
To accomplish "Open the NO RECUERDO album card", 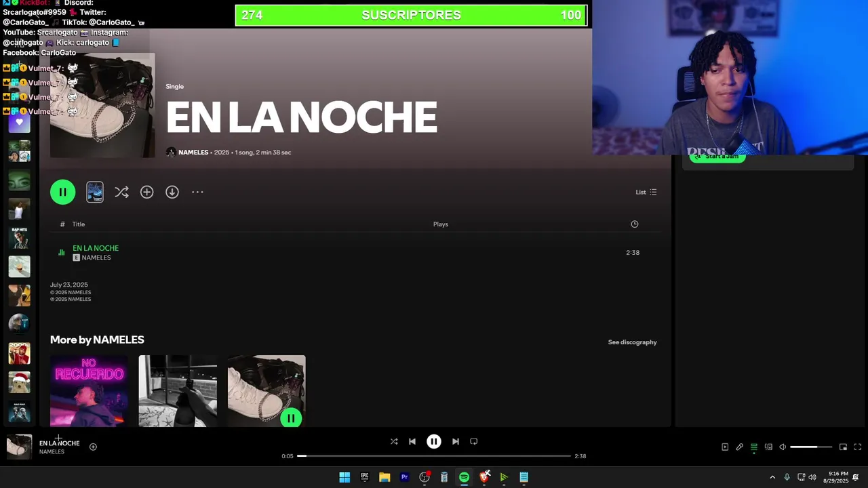I will click(89, 391).
